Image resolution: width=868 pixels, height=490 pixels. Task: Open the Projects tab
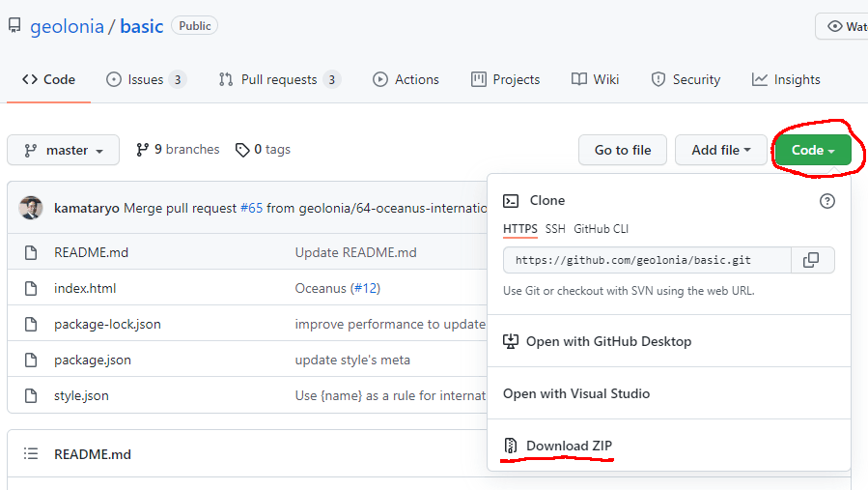coord(505,79)
